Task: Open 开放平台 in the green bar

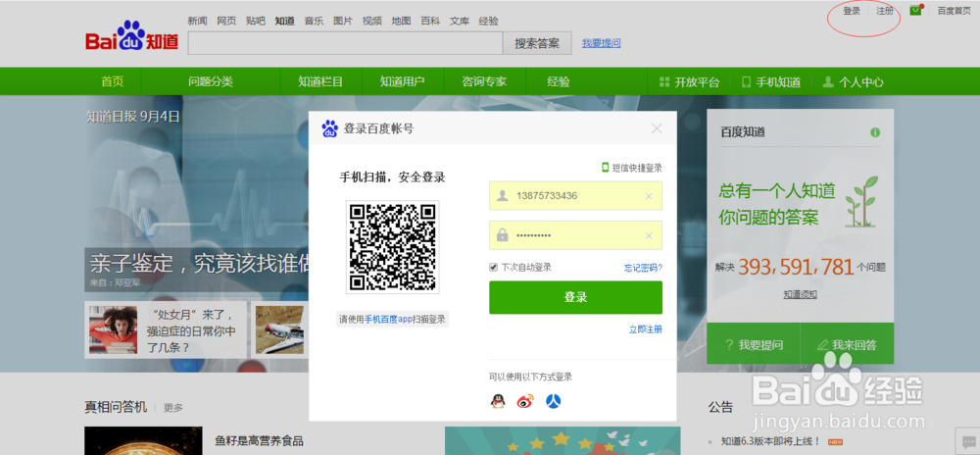Action: pyautogui.click(x=690, y=82)
